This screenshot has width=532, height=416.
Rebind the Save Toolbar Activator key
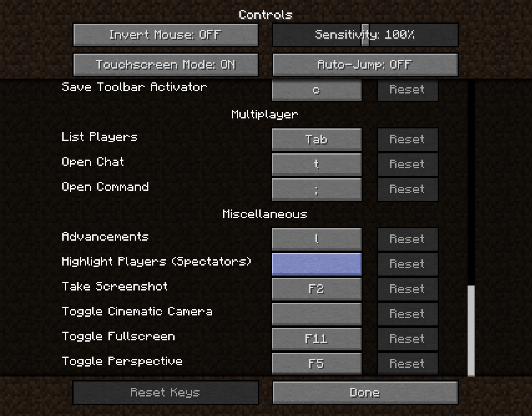317,90
